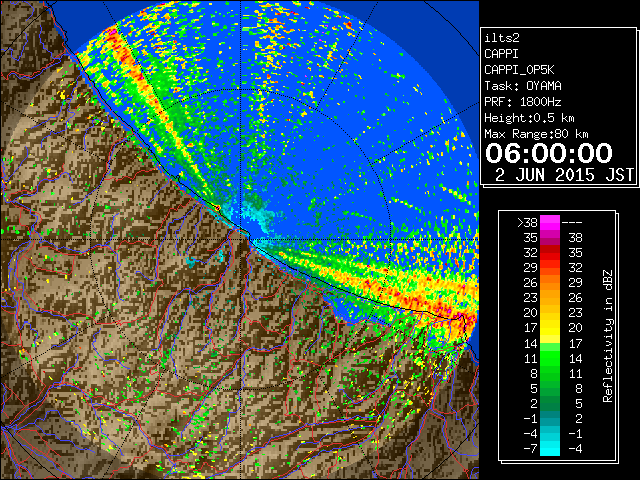
Task: Click the ilts2 label
Action: click(x=502, y=38)
